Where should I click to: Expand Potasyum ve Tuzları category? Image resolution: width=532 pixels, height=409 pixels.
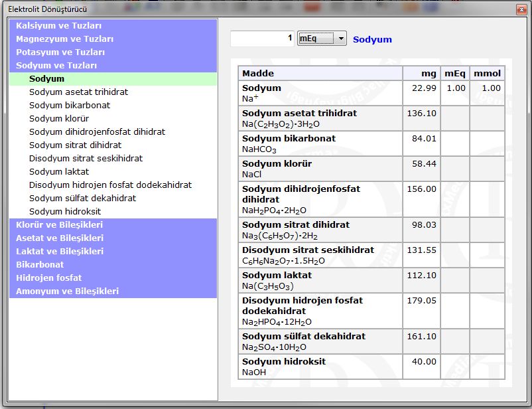(x=60, y=52)
